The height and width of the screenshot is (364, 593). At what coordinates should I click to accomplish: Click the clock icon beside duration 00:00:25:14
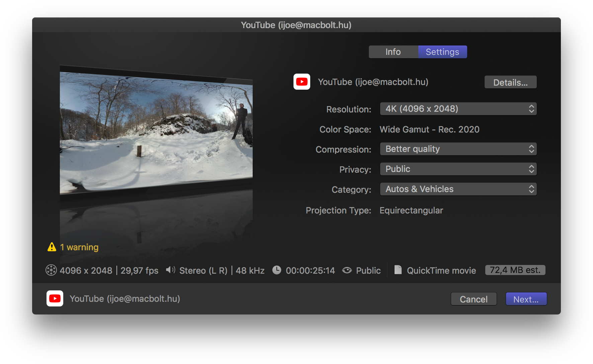point(277,270)
